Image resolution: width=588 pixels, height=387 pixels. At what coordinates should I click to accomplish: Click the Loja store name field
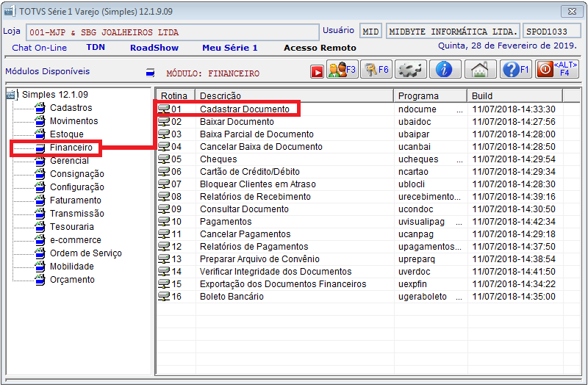click(173, 32)
